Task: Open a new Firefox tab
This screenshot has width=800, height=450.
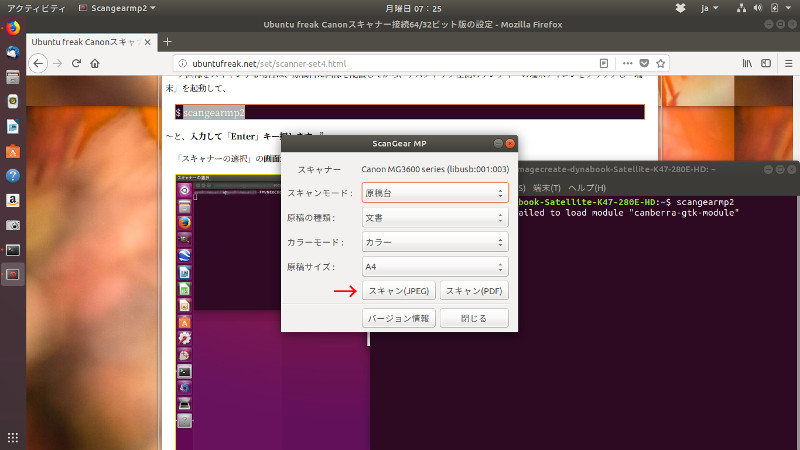Action: coord(167,42)
